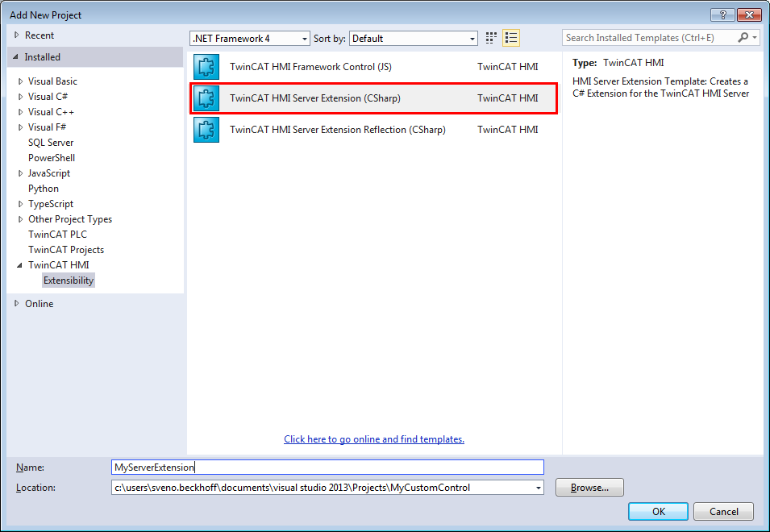Viewport: 770px width, 532px height.
Task: Click the Server Extension Reflection template icon
Action: [206, 130]
